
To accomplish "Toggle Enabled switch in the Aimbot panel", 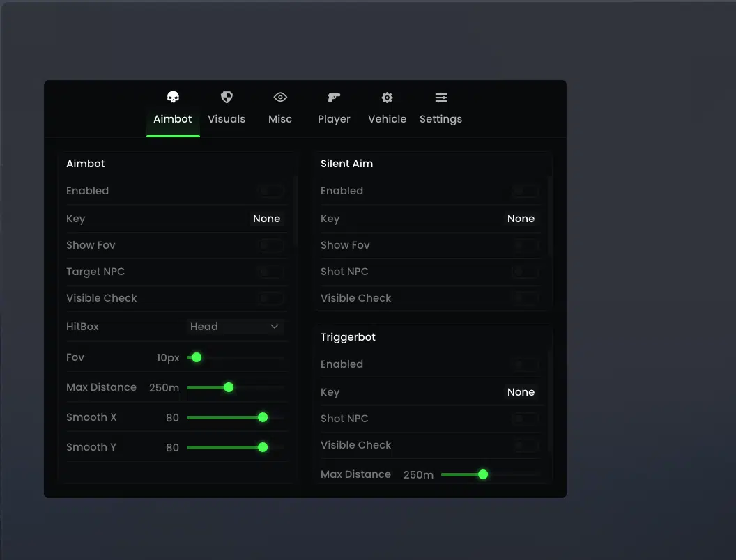I will [271, 191].
